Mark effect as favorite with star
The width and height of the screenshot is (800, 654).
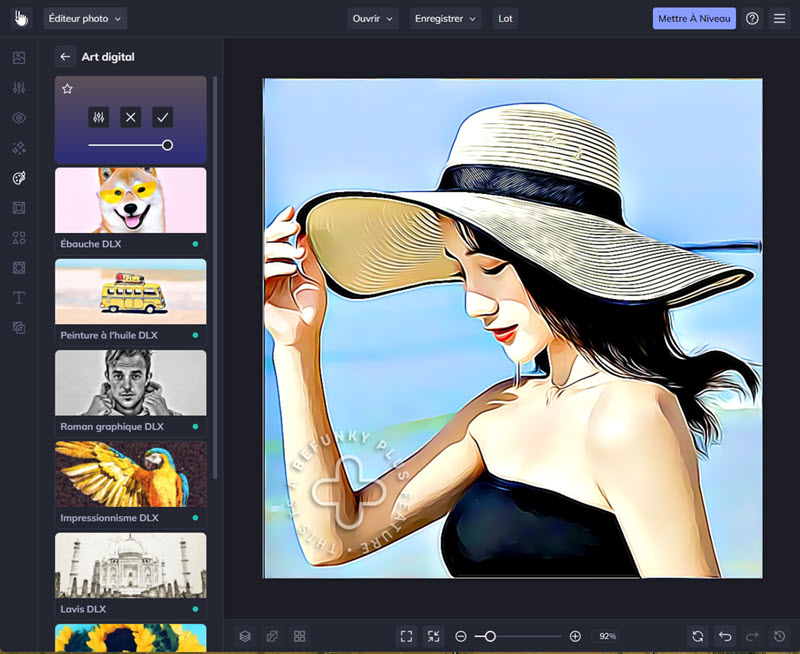[67, 89]
